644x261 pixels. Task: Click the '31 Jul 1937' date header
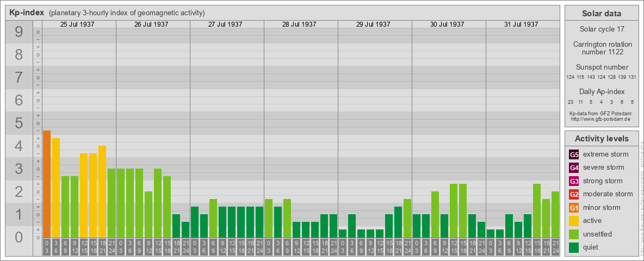521,24
